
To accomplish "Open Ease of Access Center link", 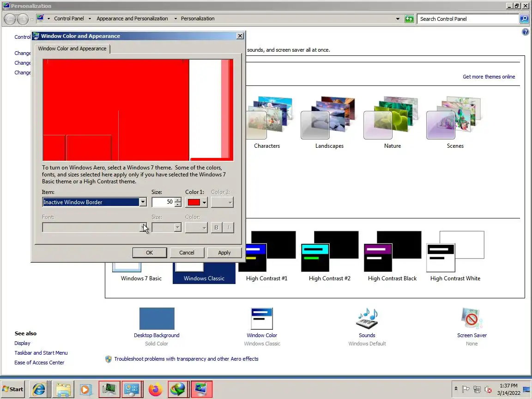I will pos(39,363).
